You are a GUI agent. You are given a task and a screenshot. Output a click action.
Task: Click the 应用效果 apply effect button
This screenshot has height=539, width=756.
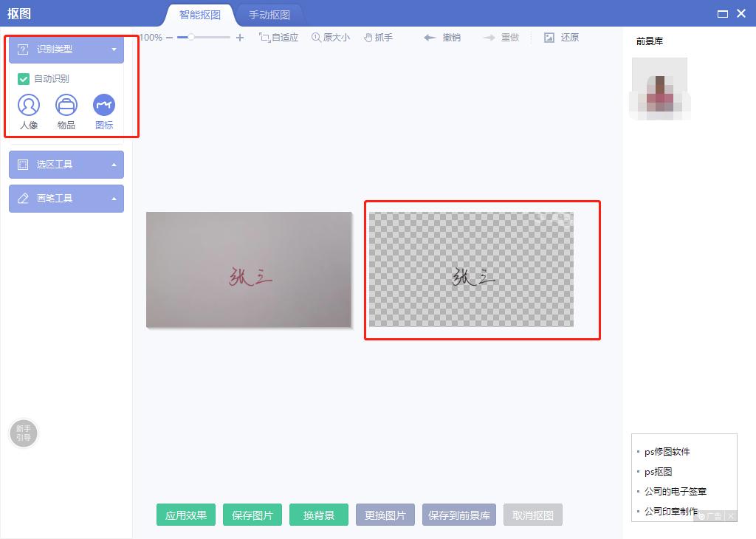pyautogui.click(x=185, y=515)
